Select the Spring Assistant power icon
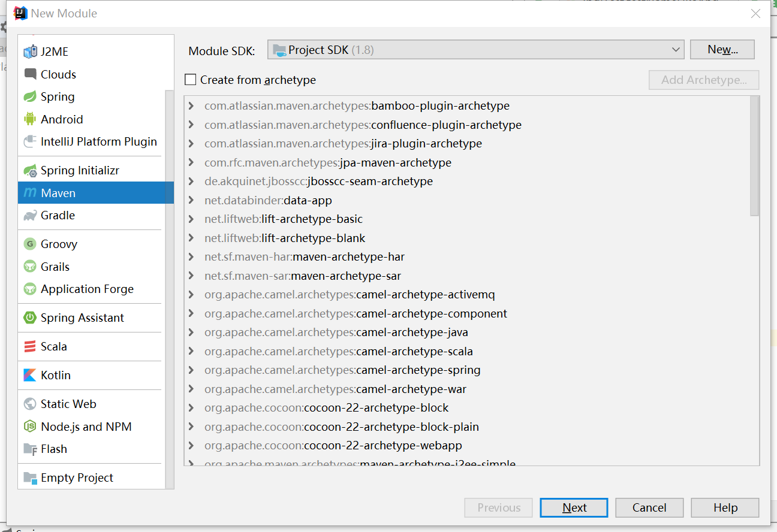Viewport: 777px width, 532px height. coord(30,318)
